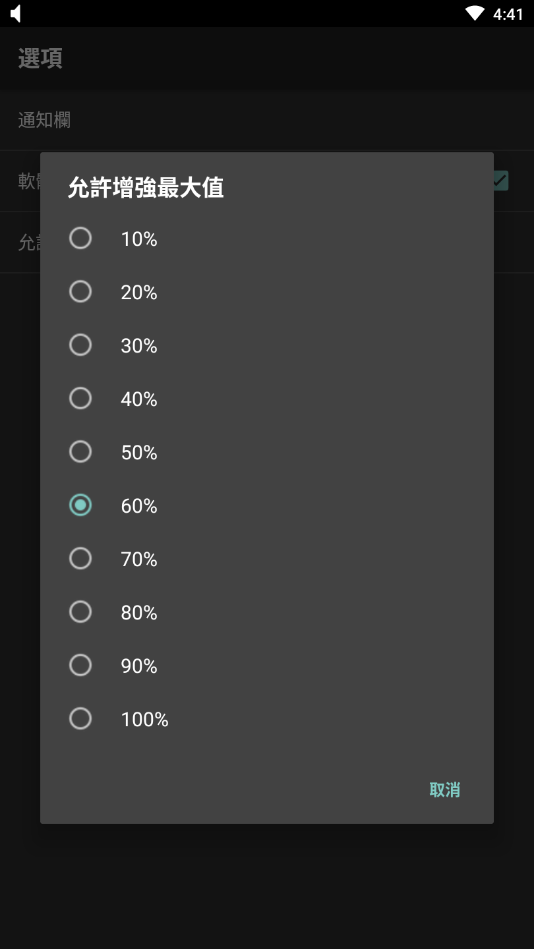534x949 pixels.
Task: Click the selected 60% radio button
Action: pyautogui.click(x=81, y=505)
